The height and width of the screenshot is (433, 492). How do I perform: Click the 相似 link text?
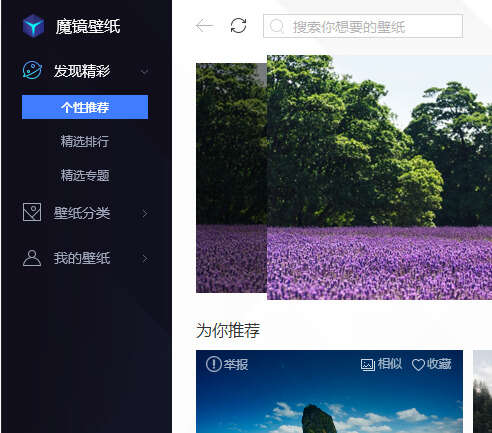coord(390,364)
